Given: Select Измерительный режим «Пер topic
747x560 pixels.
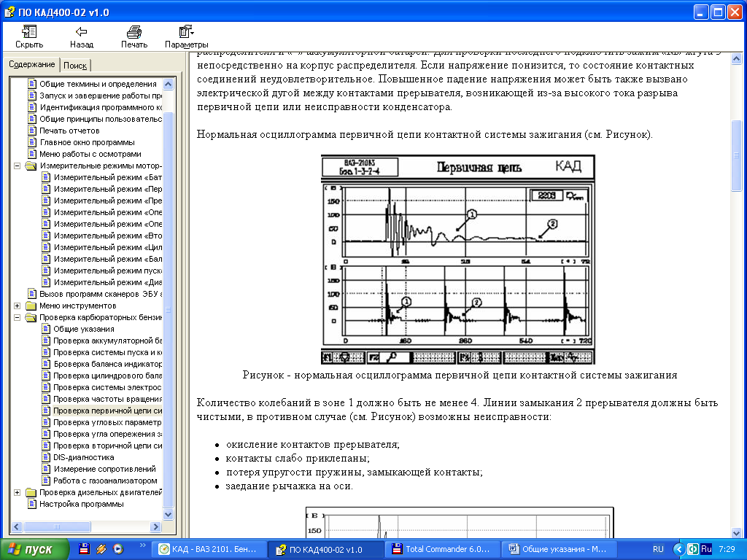Looking at the screenshot, I should click(108, 189).
